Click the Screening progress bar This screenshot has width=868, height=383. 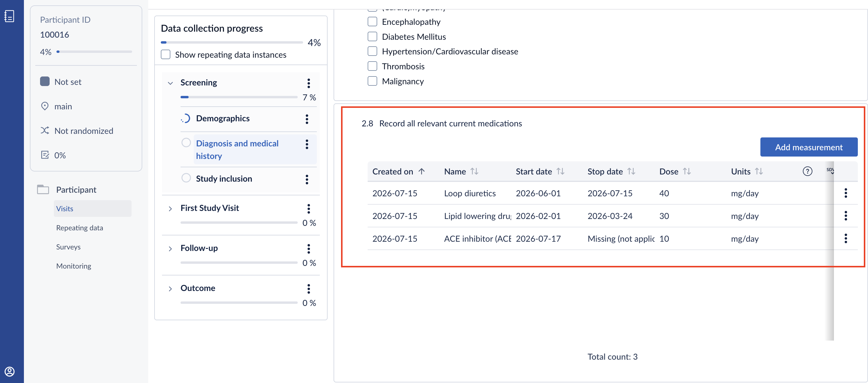click(239, 97)
